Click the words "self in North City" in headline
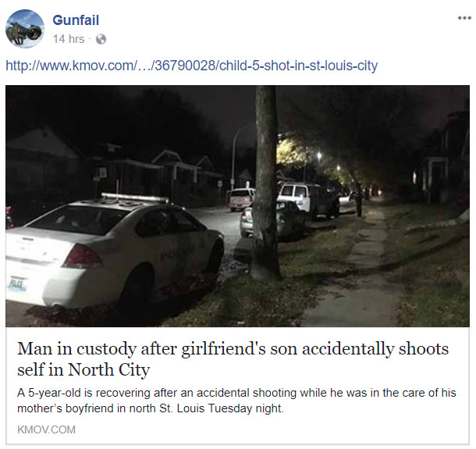This screenshot has height=449, width=476. 83,369
